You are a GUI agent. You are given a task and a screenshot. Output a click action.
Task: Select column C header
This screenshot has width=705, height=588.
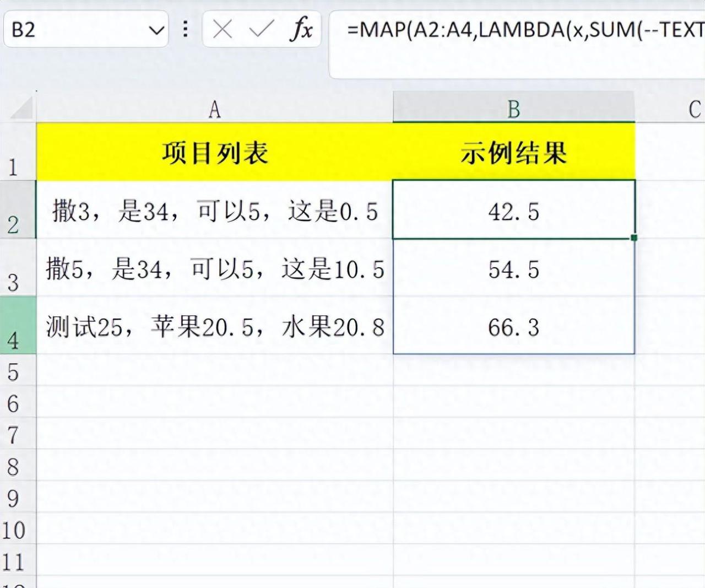coord(670,109)
